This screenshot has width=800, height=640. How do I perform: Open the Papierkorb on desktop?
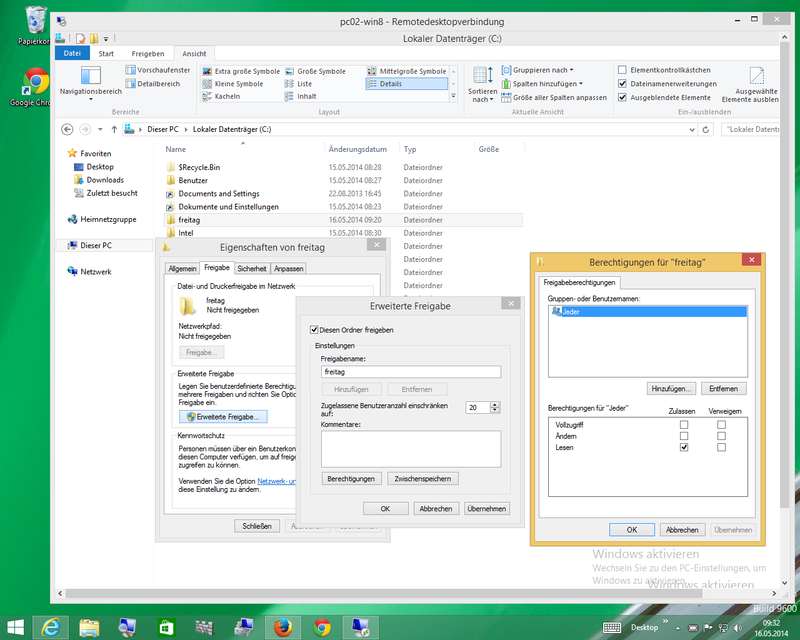[35, 22]
